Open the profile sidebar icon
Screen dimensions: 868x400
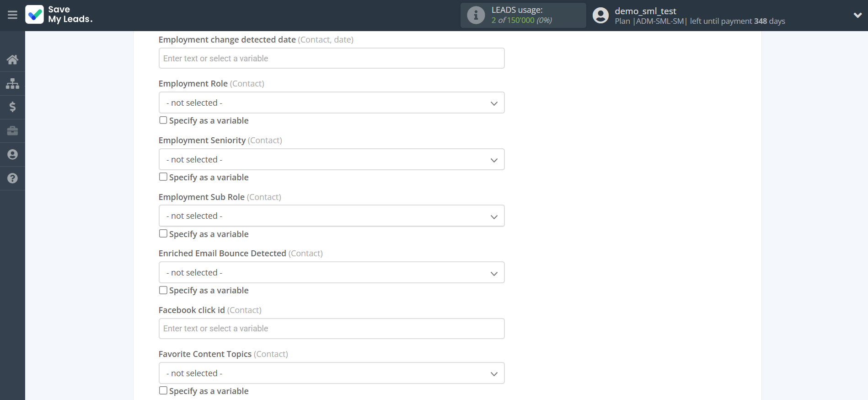[x=12, y=155]
